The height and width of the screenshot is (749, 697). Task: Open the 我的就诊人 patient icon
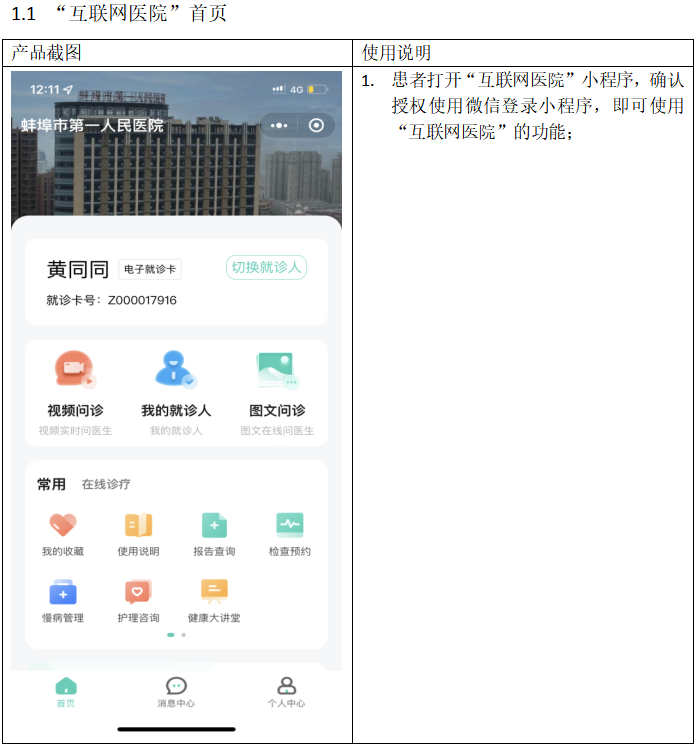coord(176,369)
